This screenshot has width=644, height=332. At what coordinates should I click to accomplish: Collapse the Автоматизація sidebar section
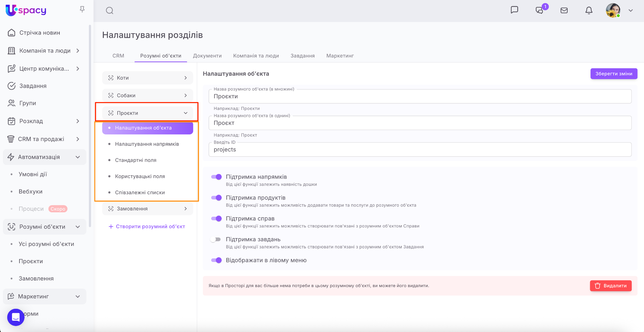78,157
